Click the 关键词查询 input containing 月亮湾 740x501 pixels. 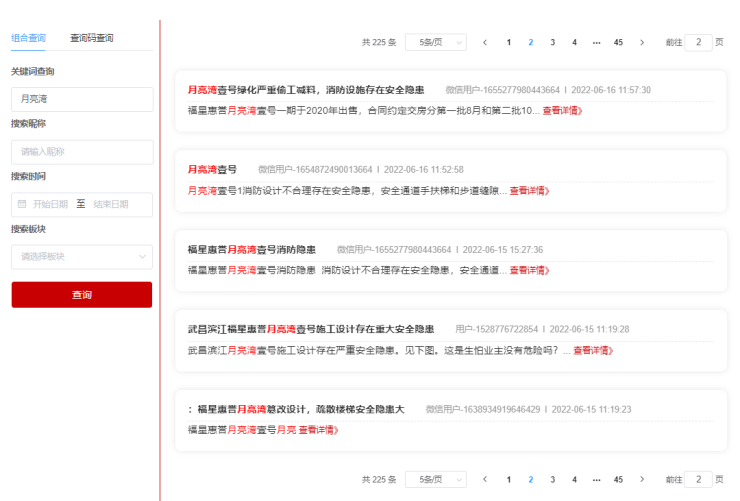click(82, 99)
